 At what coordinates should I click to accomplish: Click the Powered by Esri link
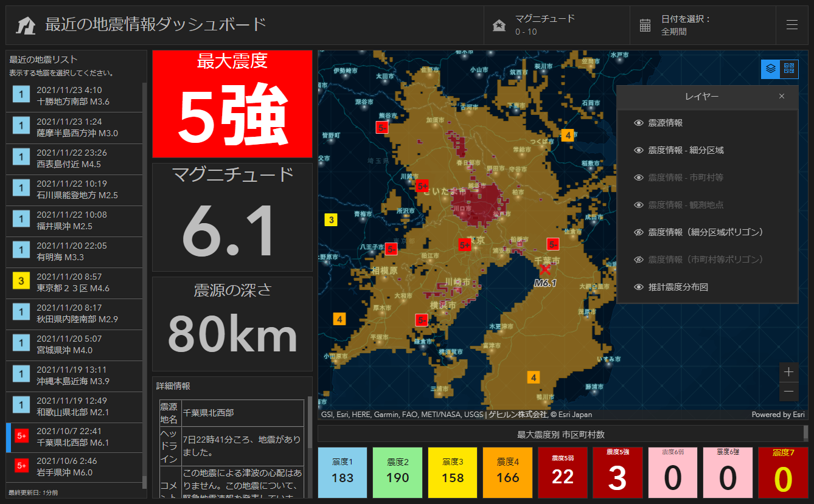(778, 415)
